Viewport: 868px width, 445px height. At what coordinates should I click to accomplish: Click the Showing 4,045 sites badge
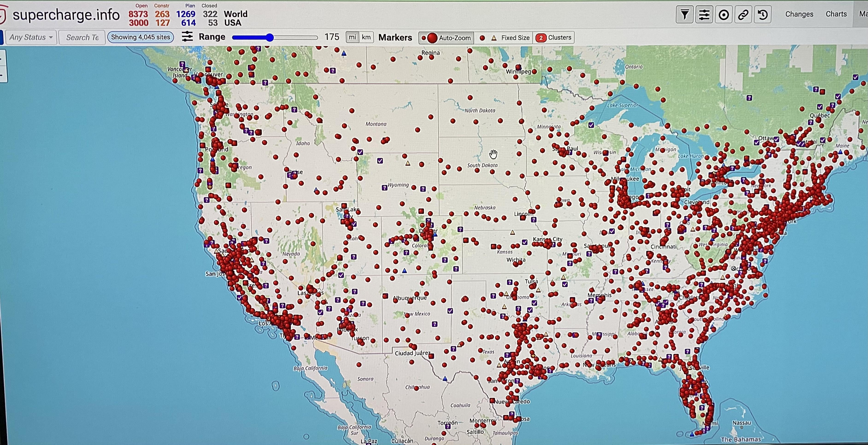coord(141,37)
